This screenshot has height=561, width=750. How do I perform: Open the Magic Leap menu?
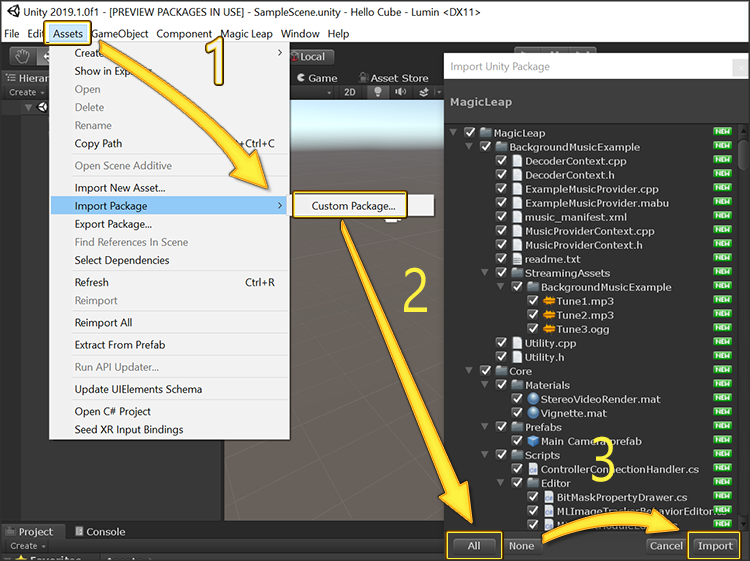(x=246, y=33)
